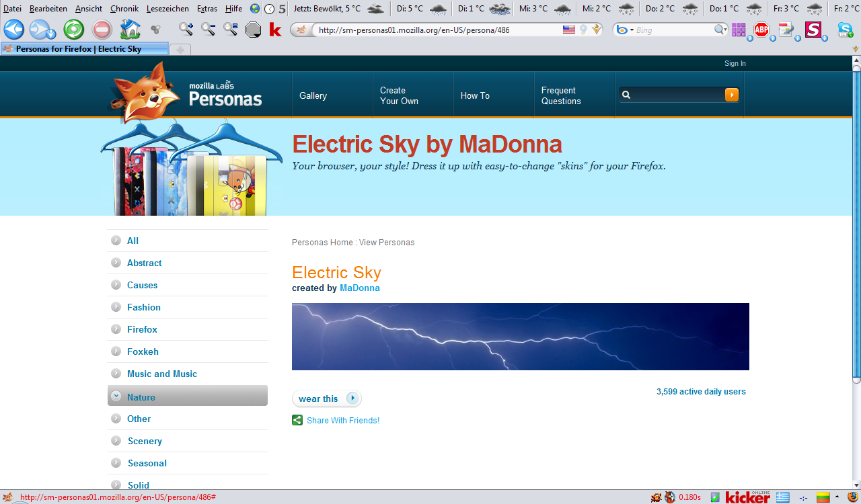Viewport: 861px width, 504px height.
Task: Reload the page with the green button
Action: point(74,30)
